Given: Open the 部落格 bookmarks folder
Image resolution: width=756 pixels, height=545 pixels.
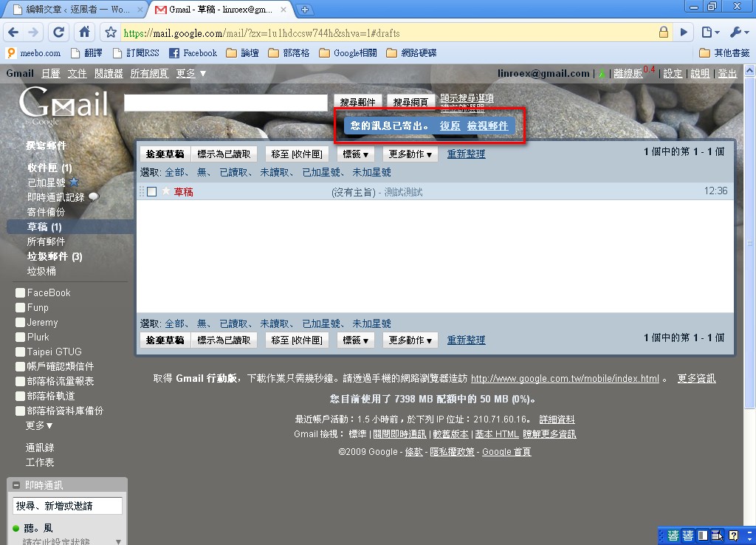Looking at the screenshot, I should click(x=289, y=53).
